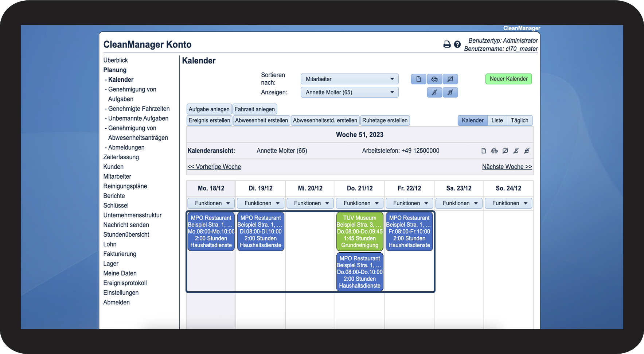Toggle the blue crossed-out person filter button
This screenshot has width=644, height=354.
coord(434,93)
